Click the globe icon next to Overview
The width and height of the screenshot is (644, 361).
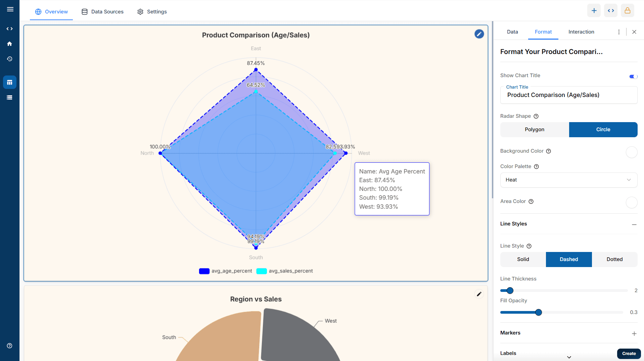tap(38, 12)
